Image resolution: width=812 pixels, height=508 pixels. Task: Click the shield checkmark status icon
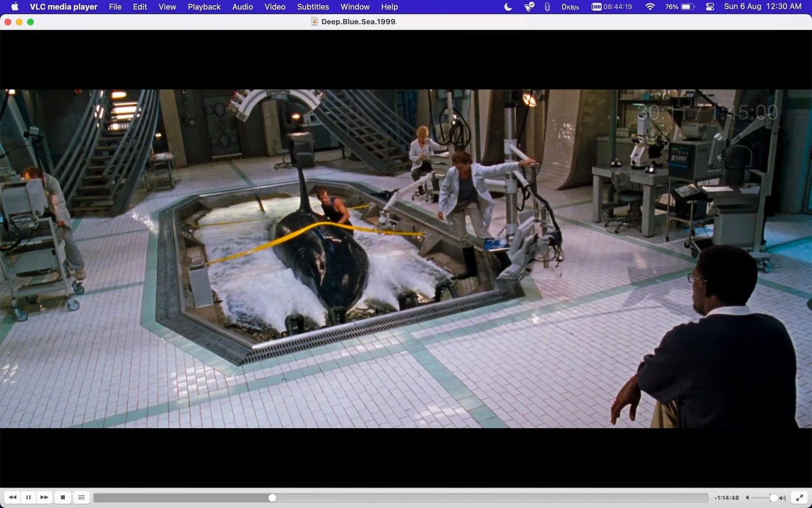[x=529, y=7]
